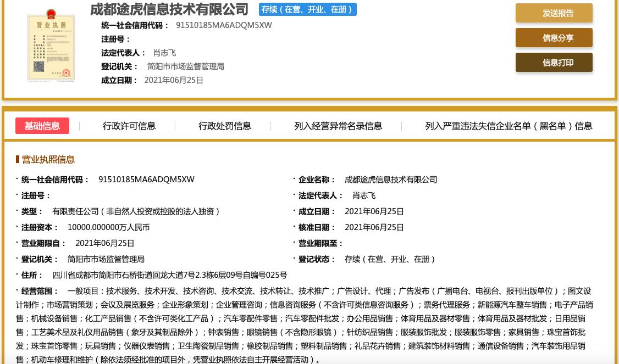Click the orange bar icon beside 营业执照信息
Image resolution: width=619 pixels, height=364 pixels.
18,160
